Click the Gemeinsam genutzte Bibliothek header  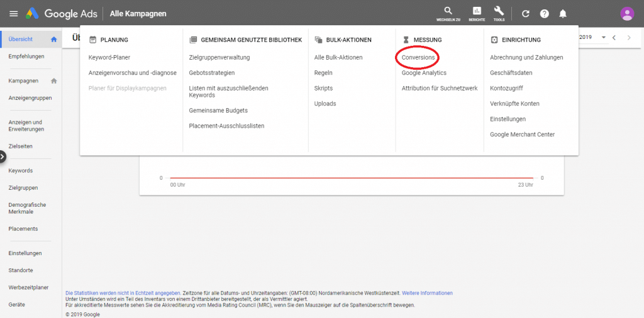pos(246,40)
